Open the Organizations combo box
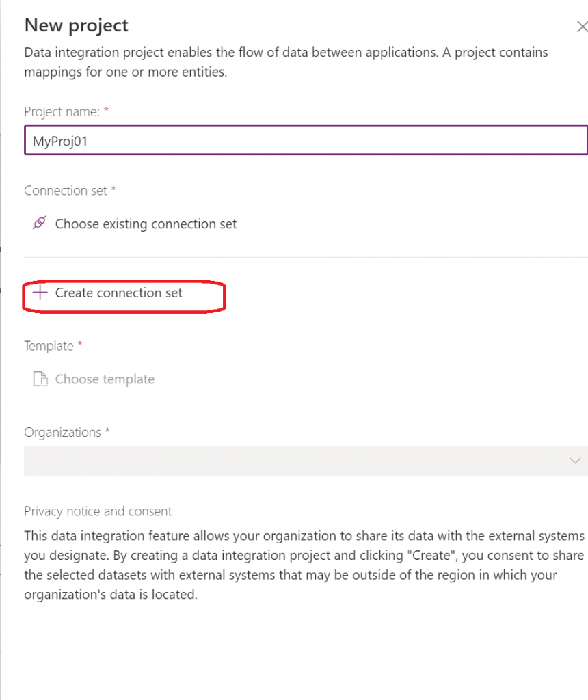Viewport: 588px width, 700px height. click(301, 461)
